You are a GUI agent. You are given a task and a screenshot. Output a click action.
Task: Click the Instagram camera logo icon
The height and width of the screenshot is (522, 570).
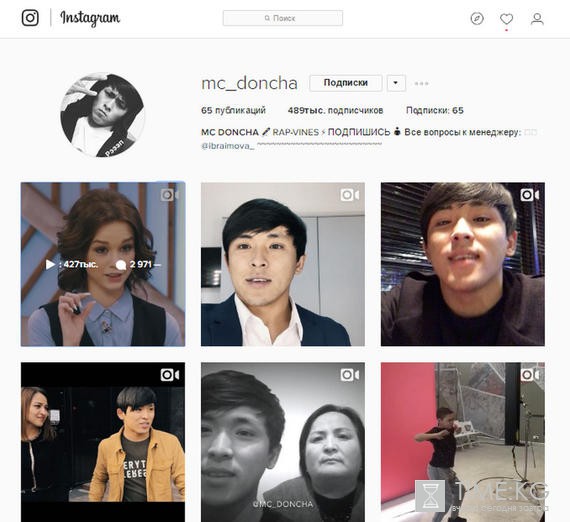click(x=30, y=18)
